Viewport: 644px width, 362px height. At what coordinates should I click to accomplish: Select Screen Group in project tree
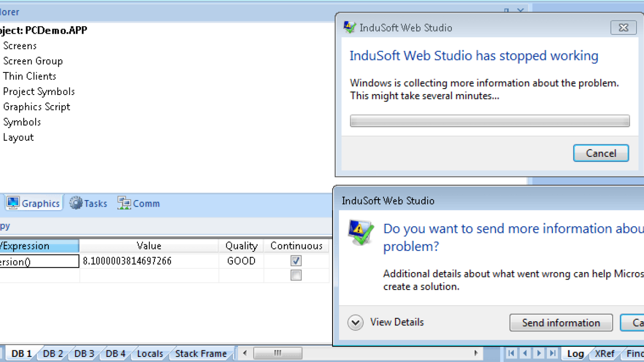33,61
